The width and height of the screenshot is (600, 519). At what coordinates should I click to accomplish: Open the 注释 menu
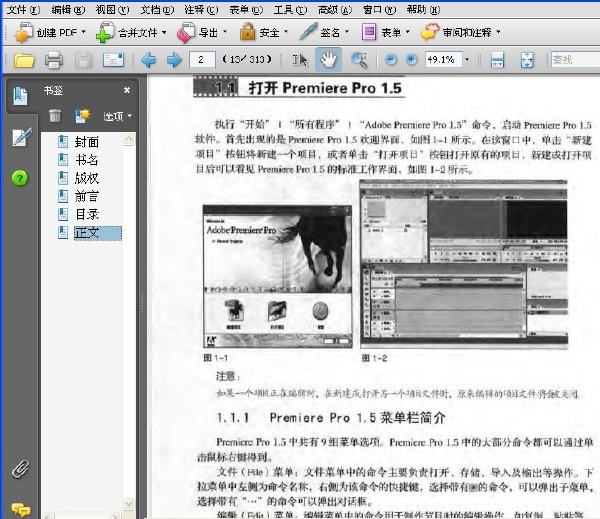pyautogui.click(x=201, y=10)
